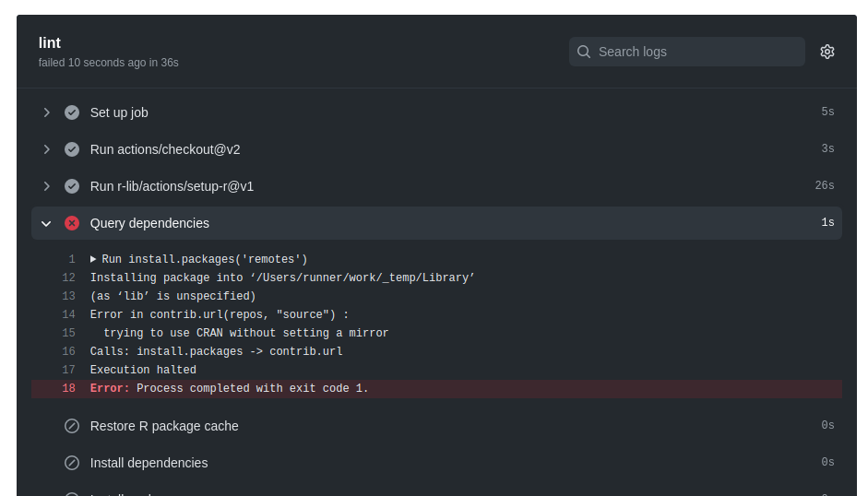Click the success check icon for setup-r@v1
This screenshot has height=496, width=868.
(x=72, y=186)
